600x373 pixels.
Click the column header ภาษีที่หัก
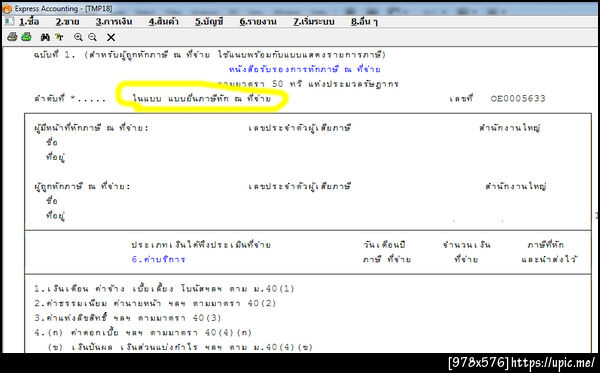point(545,244)
